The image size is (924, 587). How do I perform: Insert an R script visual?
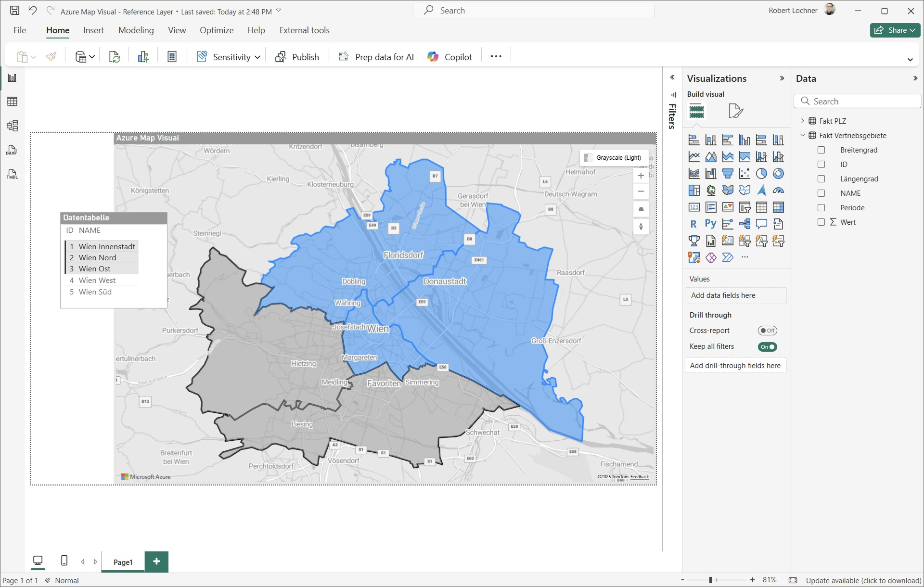(693, 224)
